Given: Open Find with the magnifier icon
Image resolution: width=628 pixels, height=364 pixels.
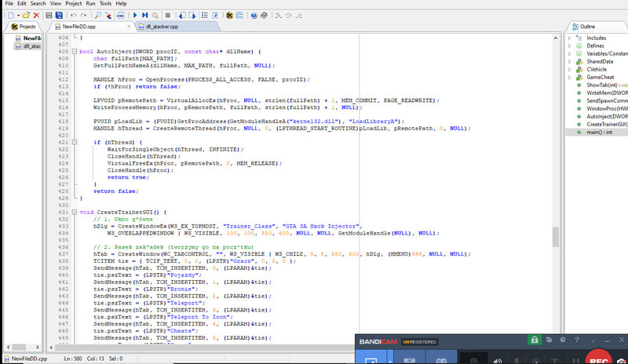Looking at the screenshot, I should pyautogui.click(x=97, y=15).
